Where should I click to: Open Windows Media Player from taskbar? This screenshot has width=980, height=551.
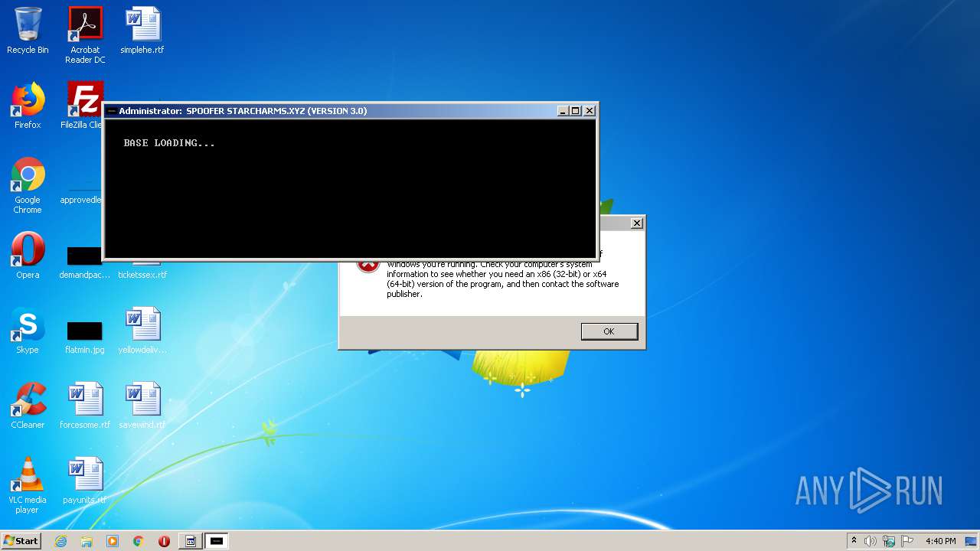point(113,541)
